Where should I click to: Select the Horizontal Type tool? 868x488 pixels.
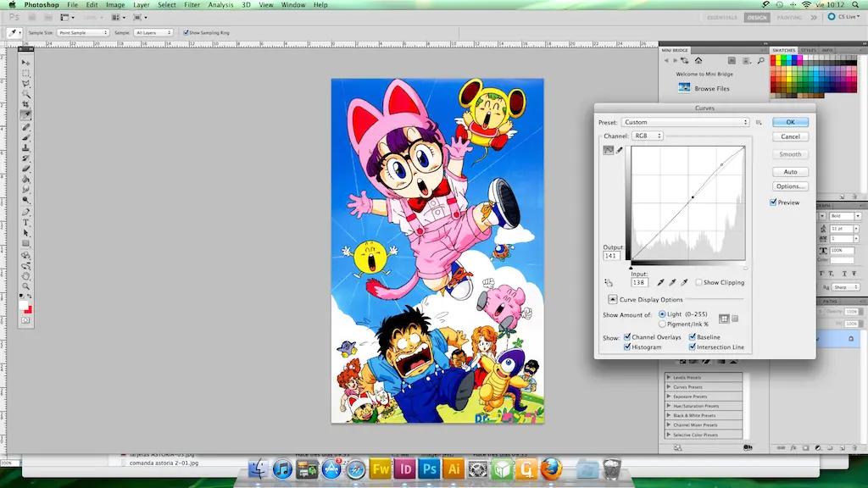coord(25,223)
